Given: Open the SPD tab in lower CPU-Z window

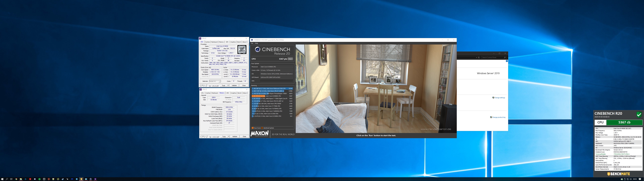Looking at the screenshot, I should click(228, 93).
